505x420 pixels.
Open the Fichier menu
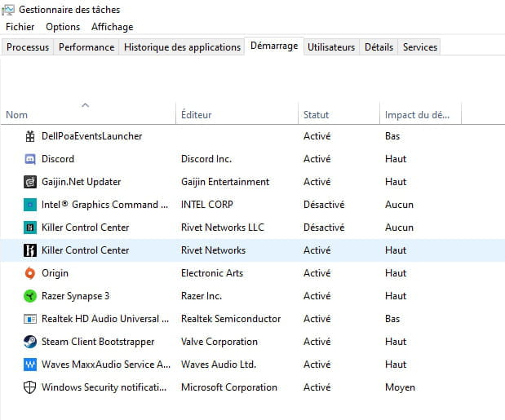click(20, 27)
